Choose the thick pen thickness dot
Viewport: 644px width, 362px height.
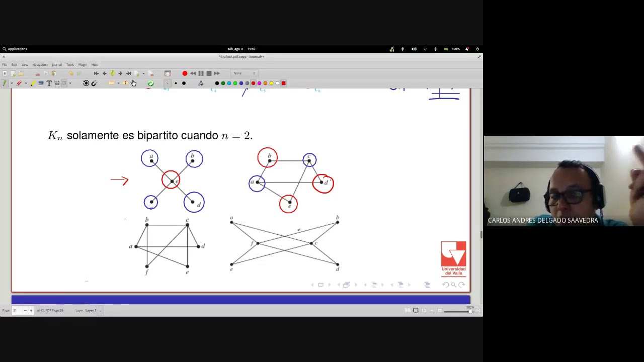coord(184,83)
